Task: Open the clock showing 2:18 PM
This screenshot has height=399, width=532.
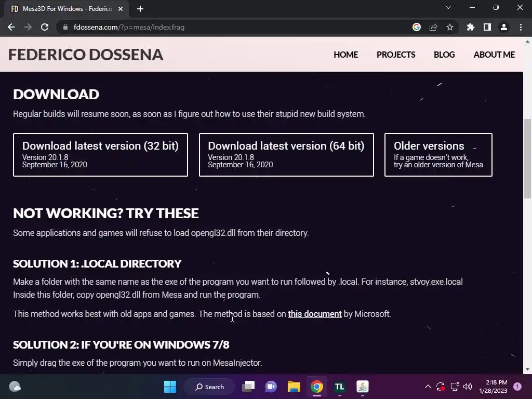Action: [x=493, y=387]
